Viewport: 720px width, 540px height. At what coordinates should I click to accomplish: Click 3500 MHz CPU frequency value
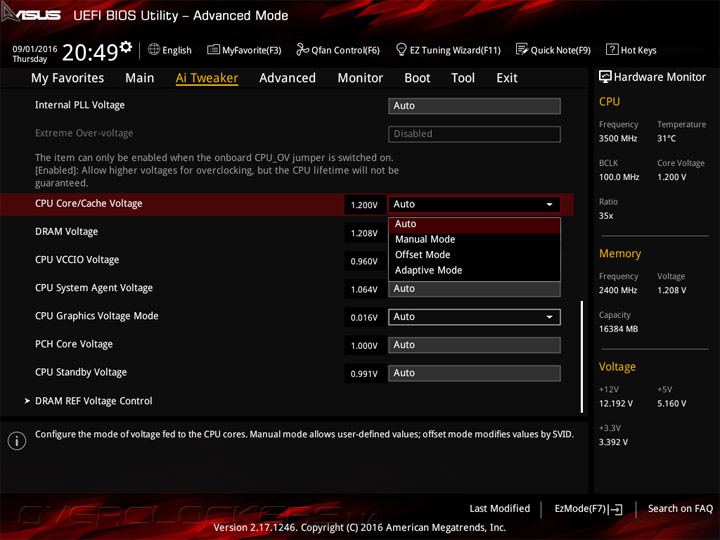[x=618, y=139]
